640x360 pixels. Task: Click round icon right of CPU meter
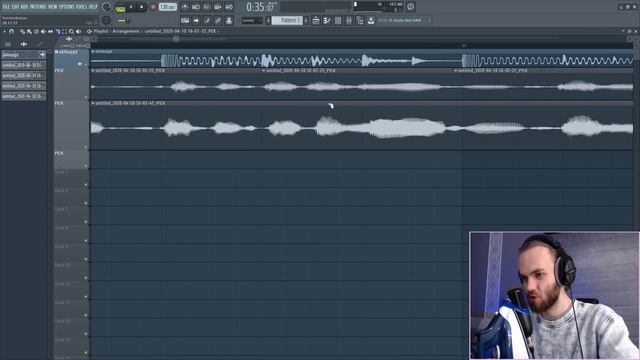(x=411, y=7)
